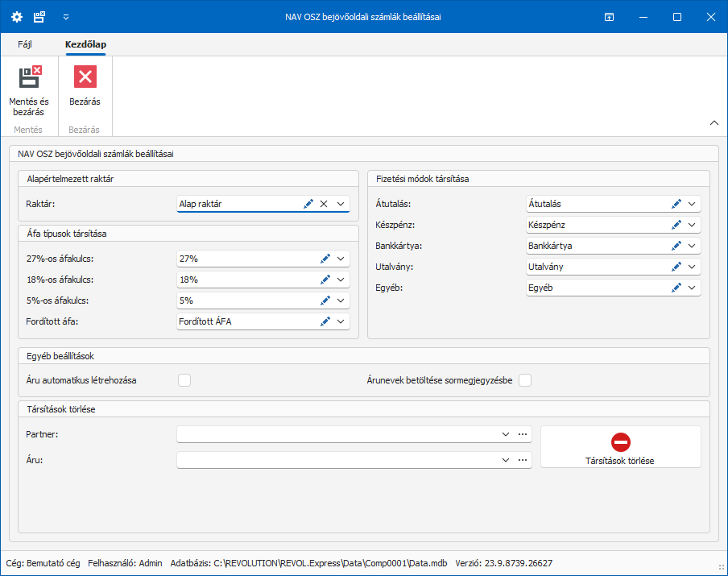The height and width of the screenshot is (576, 728).
Task: Expand the 27%-os áfakulcs dropdown
Action: pos(341,259)
